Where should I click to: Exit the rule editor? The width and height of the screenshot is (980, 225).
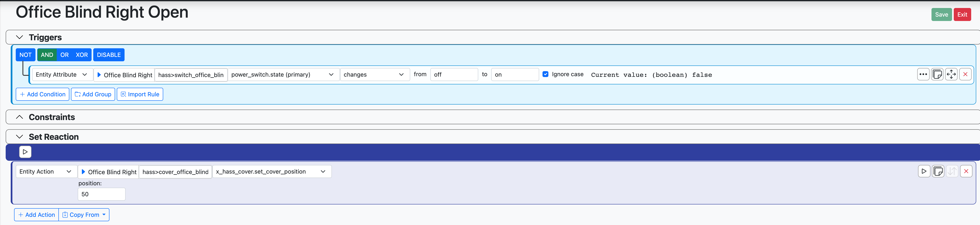coord(962,14)
